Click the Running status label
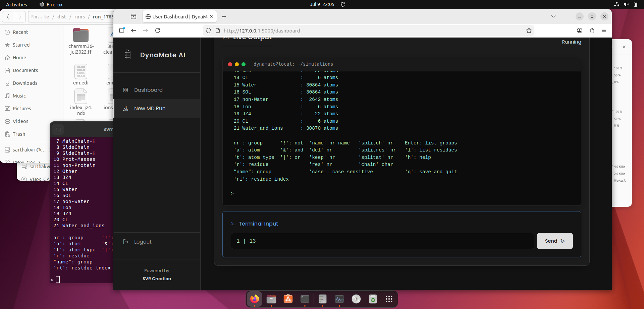Viewport: 644px width, 309px height. 572,42
